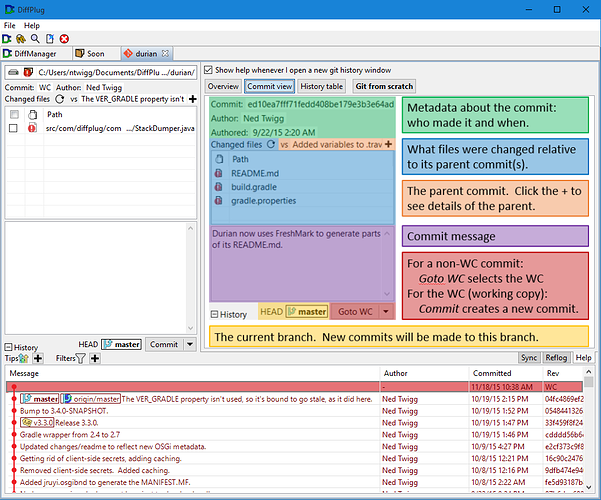601x500 pixels.
Task: Click the Reflog button
Action: pos(556,357)
